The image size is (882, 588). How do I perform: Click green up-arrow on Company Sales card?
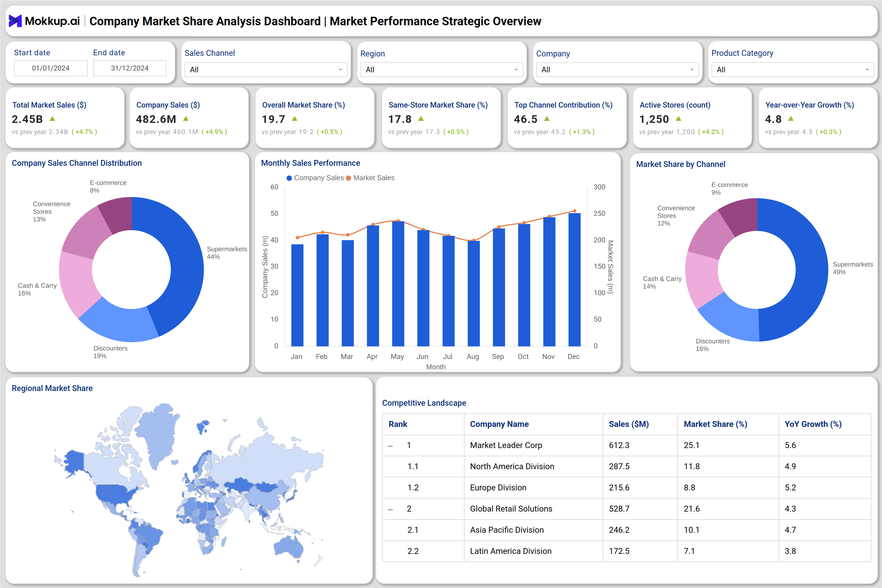186,119
